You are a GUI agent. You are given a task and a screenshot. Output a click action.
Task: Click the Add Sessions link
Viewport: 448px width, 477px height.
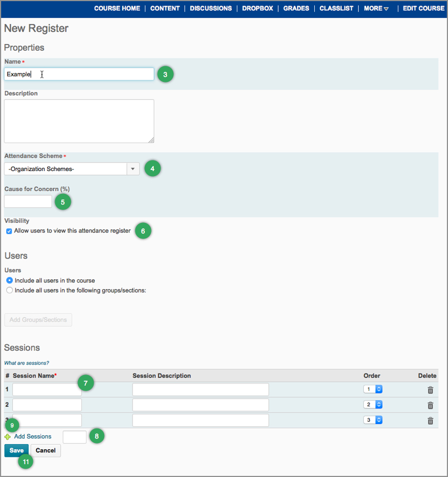(x=33, y=436)
